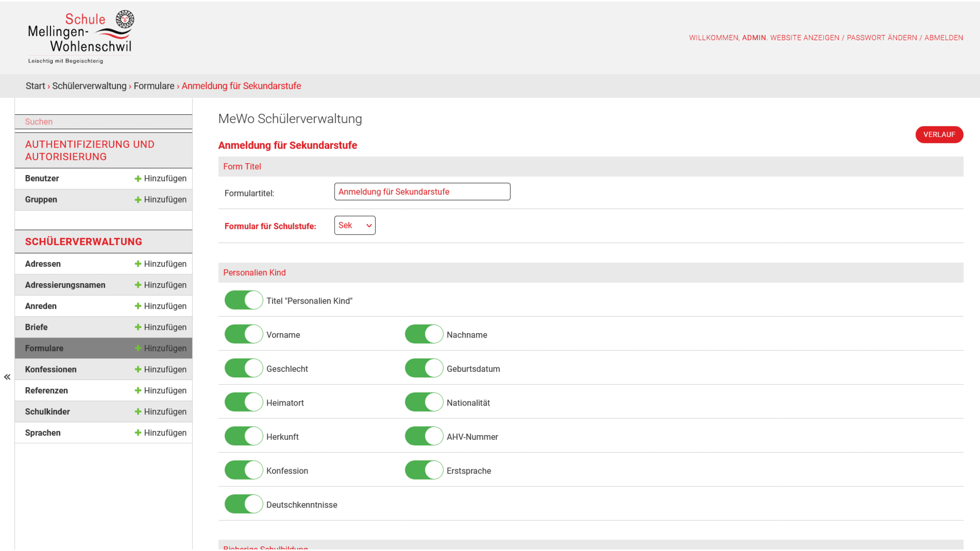Open the Formular für Schulstufe dropdown
This screenshot has height=551, width=980.
coord(355,226)
